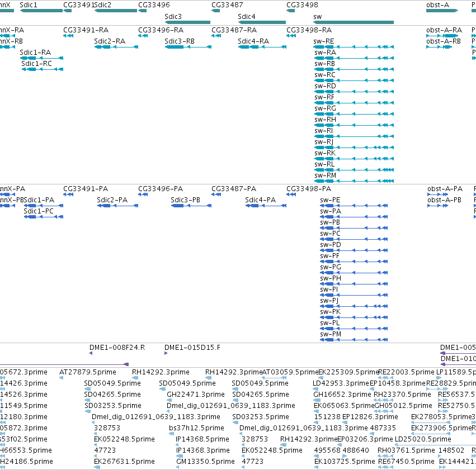Open EST AT03059.5prime

click(x=274, y=378)
